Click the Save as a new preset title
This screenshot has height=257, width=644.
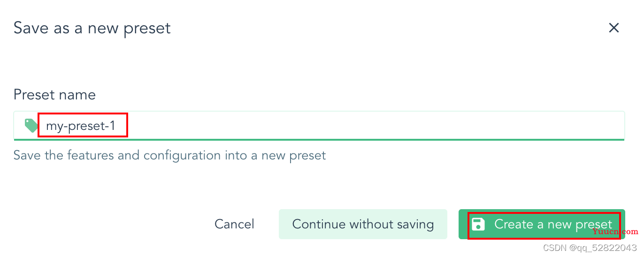92,28
